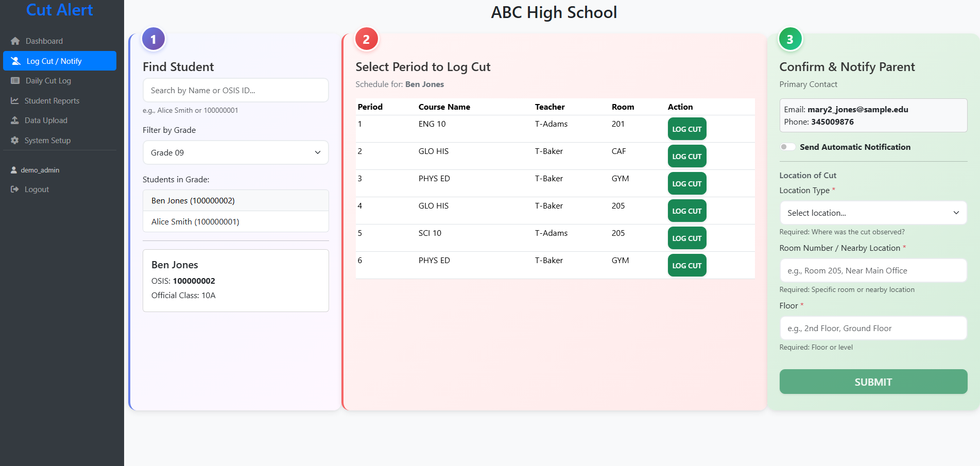This screenshot has width=980, height=466.
Task: Click the System Setup gear icon
Action: (x=14, y=141)
